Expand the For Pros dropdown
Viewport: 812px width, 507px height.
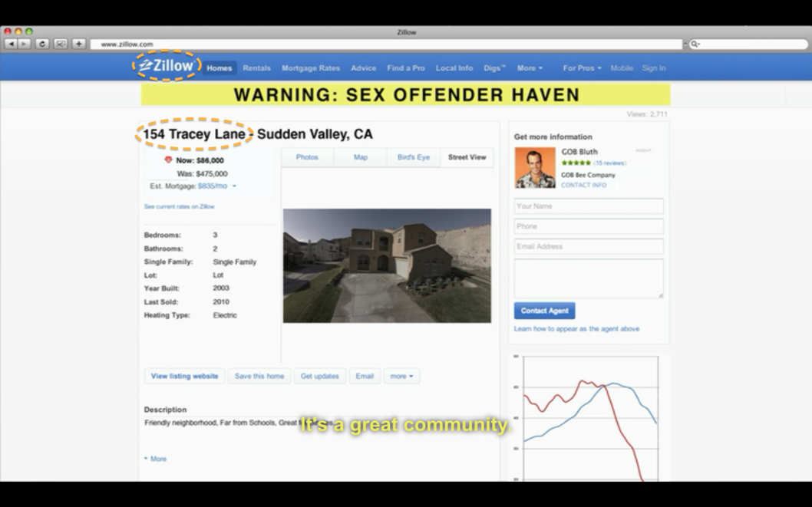(582, 68)
